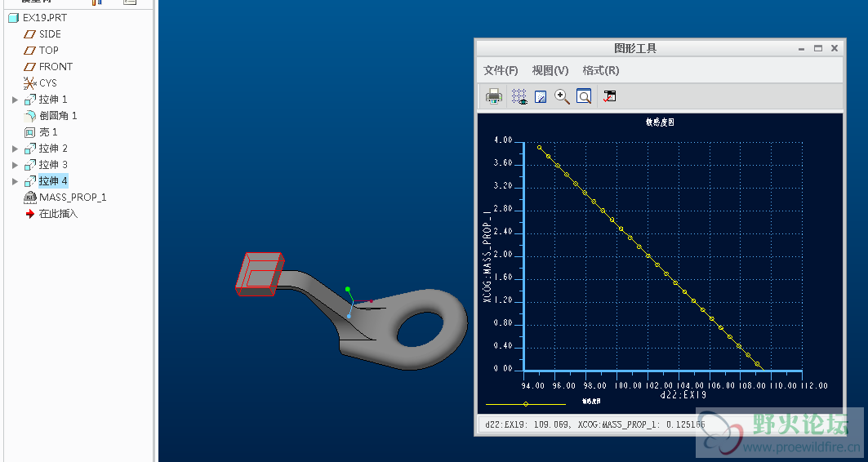
Task: Open the graph format settings icon
Action: (609, 96)
